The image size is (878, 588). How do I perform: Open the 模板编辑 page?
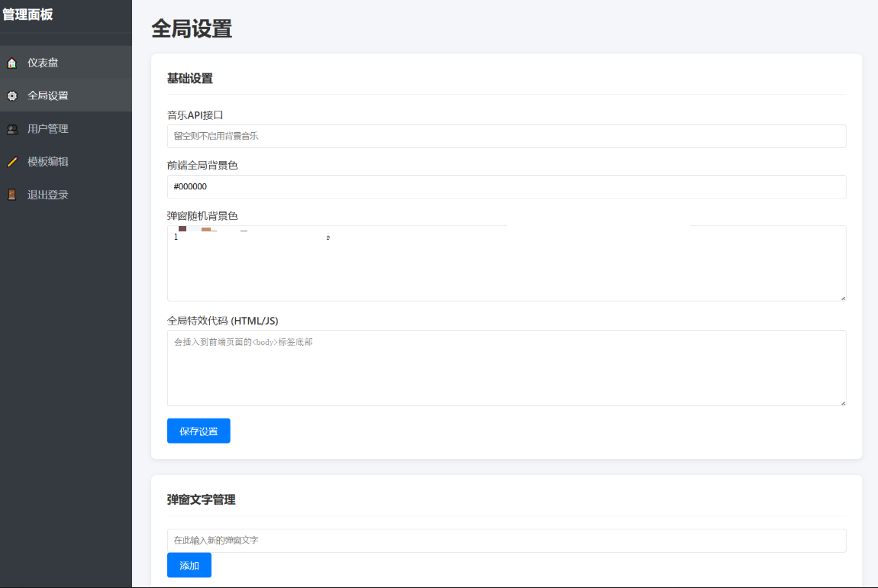[47, 162]
